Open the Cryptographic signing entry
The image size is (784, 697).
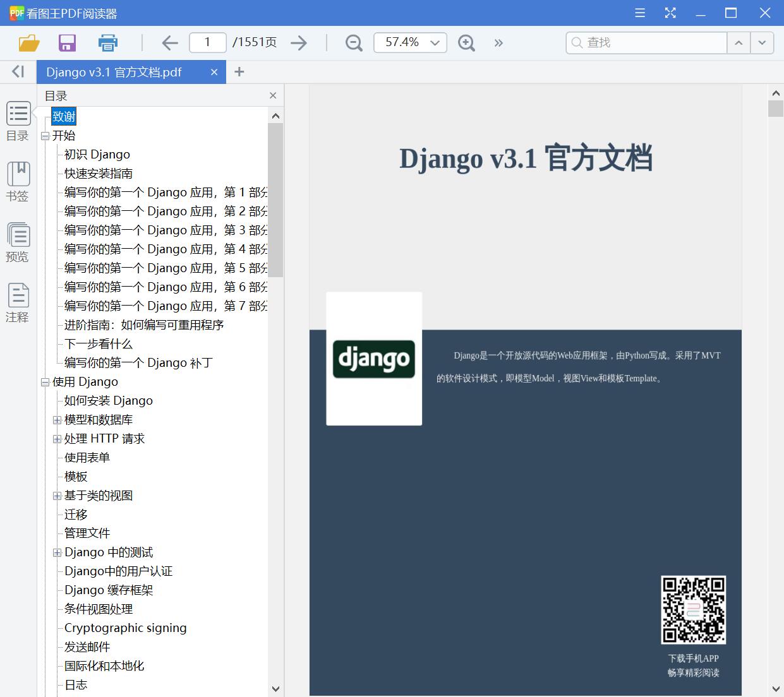tap(126, 628)
